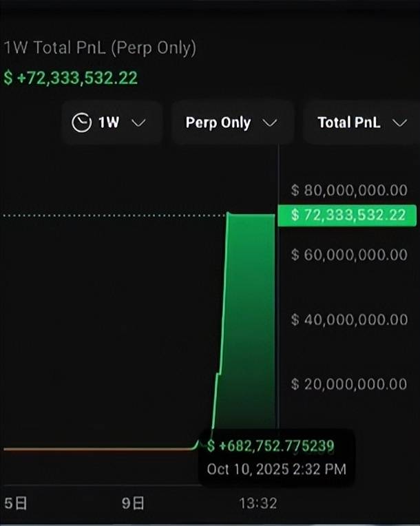Click the +682,752.775239 tooltip value
The width and height of the screenshot is (420, 526).
pos(271,446)
